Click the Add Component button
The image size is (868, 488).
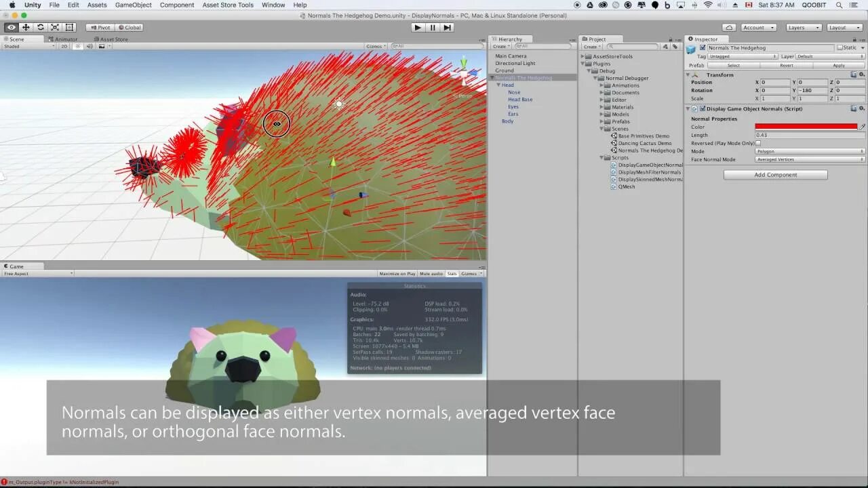[776, 175]
